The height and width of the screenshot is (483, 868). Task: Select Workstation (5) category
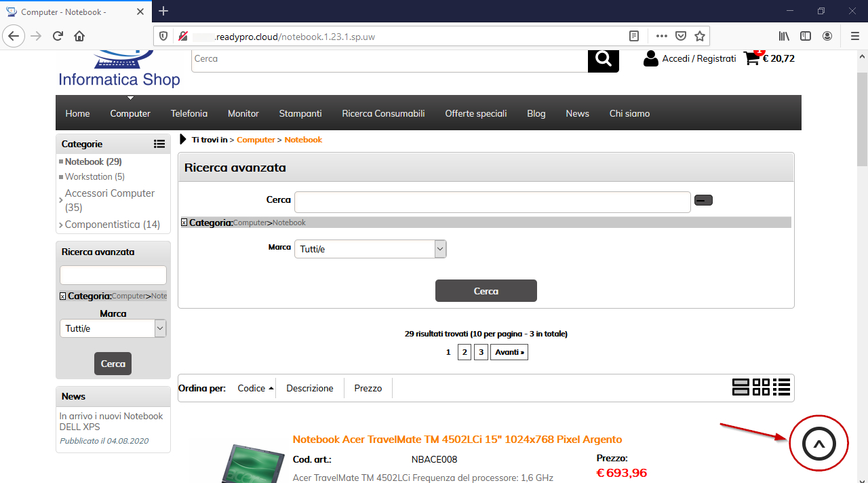coord(95,176)
